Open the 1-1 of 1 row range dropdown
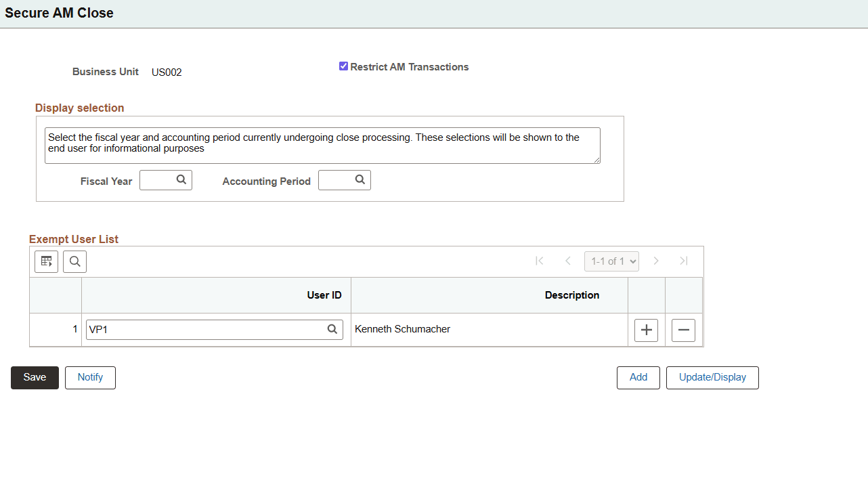 pos(611,261)
